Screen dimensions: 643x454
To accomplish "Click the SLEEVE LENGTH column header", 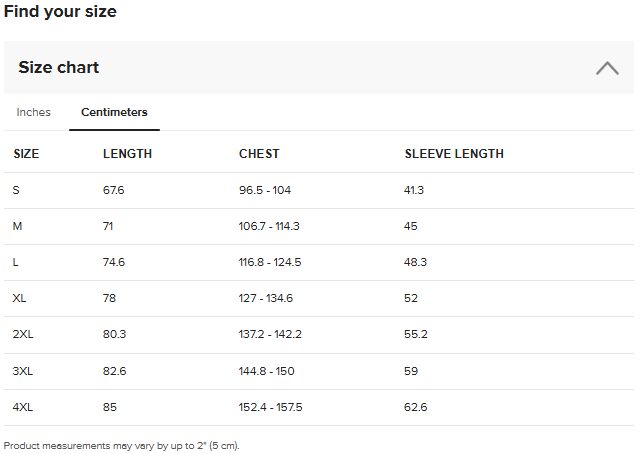I will pos(454,154).
